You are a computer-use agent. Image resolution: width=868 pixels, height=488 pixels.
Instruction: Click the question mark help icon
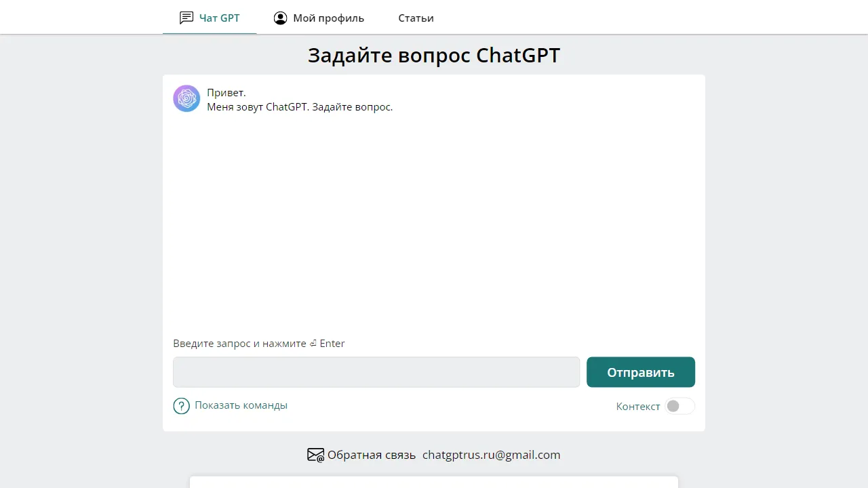(181, 406)
